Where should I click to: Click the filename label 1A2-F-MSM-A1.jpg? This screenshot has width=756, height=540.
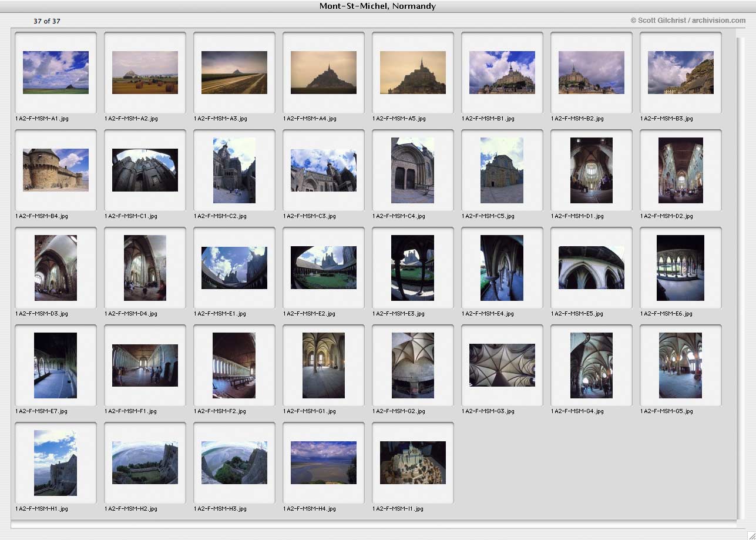click(42, 119)
